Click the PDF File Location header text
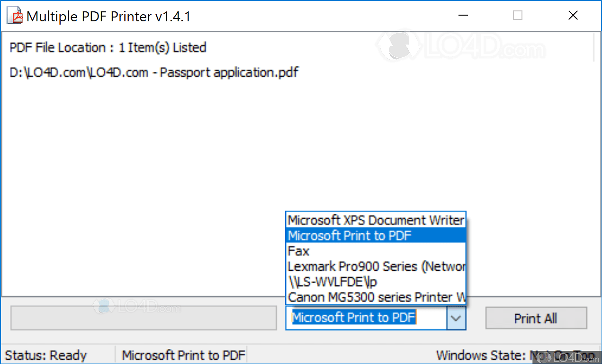This screenshot has height=364, width=602. pyautogui.click(x=107, y=47)
